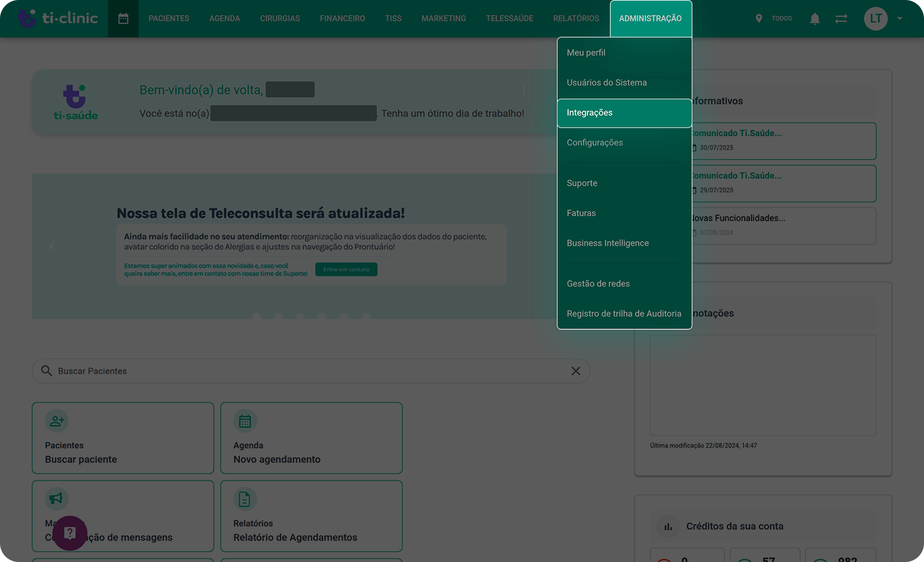The image size is (924, 562).
Task: Open the FINANCEIRO menu
Action: point(342,19)
